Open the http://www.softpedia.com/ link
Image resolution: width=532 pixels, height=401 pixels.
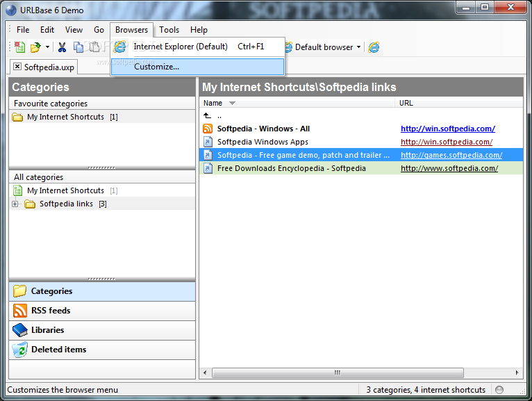click(449, 168)
